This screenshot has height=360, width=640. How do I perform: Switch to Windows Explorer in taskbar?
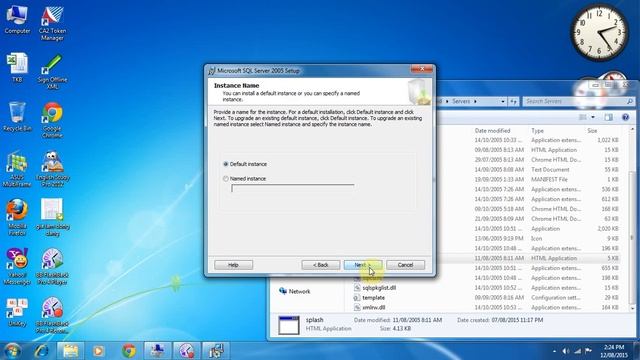point(70,351)
